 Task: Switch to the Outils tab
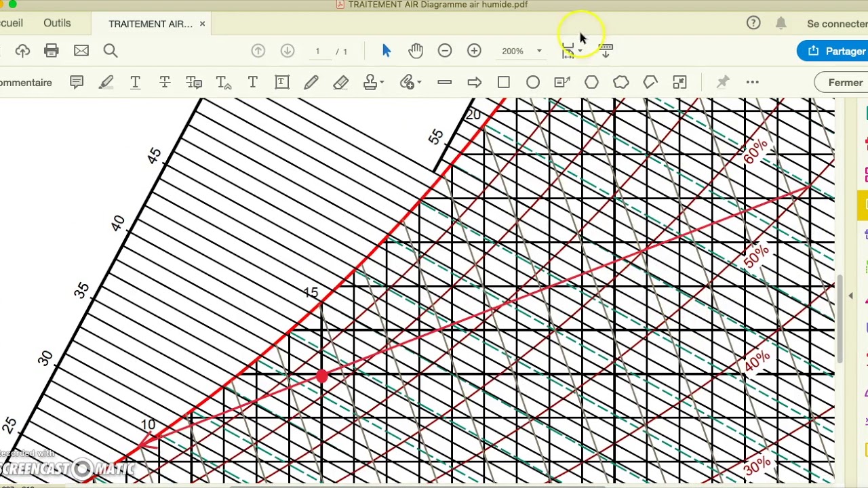pyautogui.click(x=57, y=23)
